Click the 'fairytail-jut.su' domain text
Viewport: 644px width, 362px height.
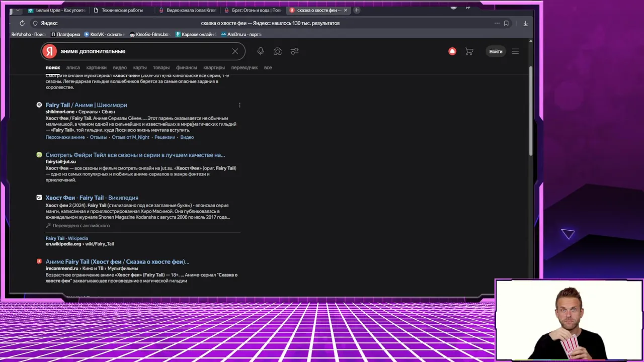(61, 162)
